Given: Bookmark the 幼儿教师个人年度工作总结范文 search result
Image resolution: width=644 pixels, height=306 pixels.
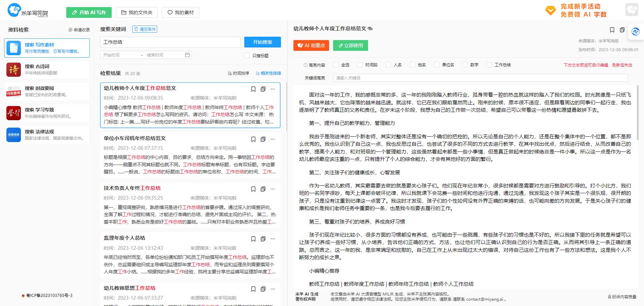Looking at the screenshot, I should click(x=253, y=89).
